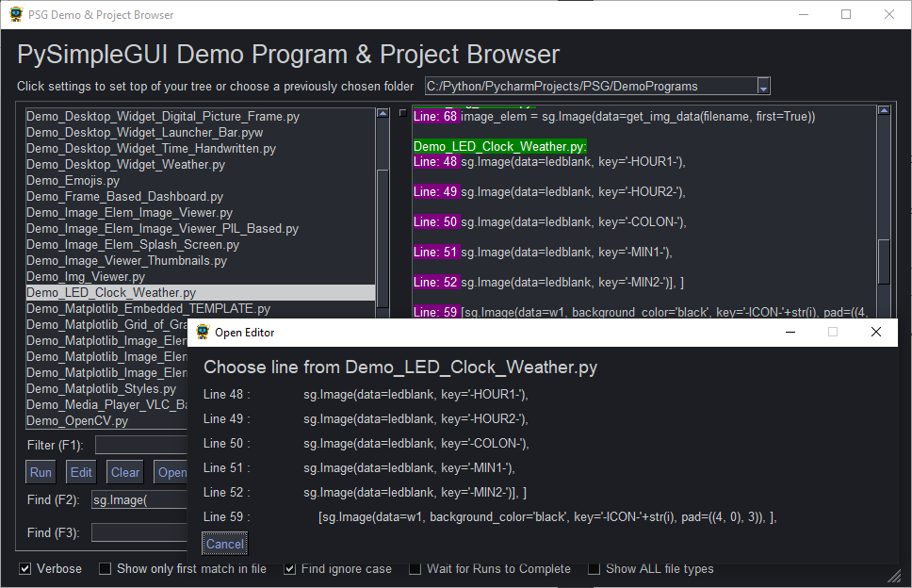912x588 pixels.
Task: Select Demo_Image_Viewer_Thumbnails.py
Action: (x=201, y=261)
